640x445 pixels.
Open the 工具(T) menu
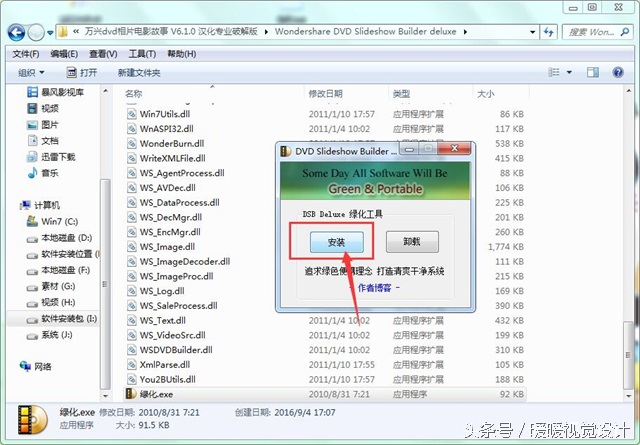[x=142, y=54]
